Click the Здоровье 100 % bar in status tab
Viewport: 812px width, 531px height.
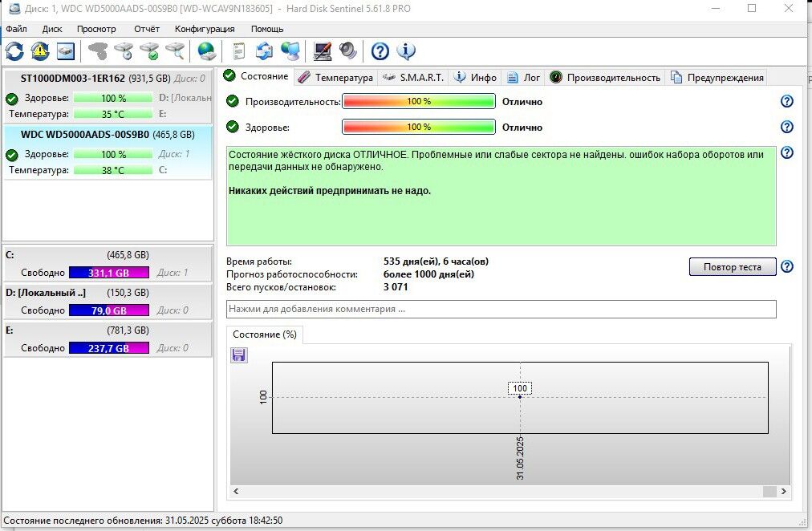click(x=418, y=127)
